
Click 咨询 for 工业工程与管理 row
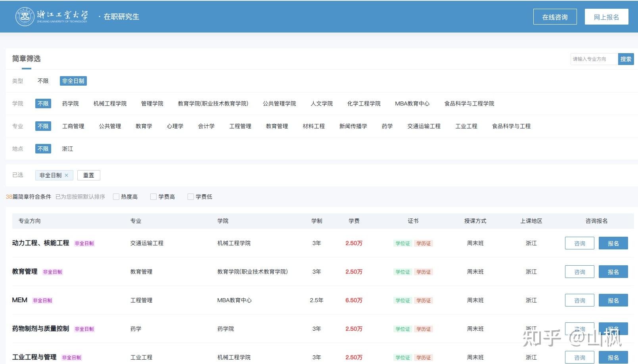[x=579, y=357]
